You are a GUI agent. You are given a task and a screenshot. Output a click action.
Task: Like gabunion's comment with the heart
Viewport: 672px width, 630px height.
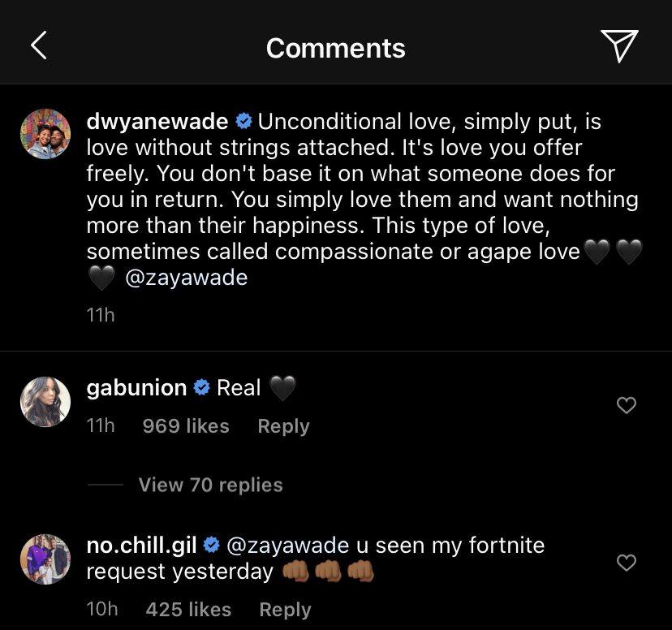[627, 405]
